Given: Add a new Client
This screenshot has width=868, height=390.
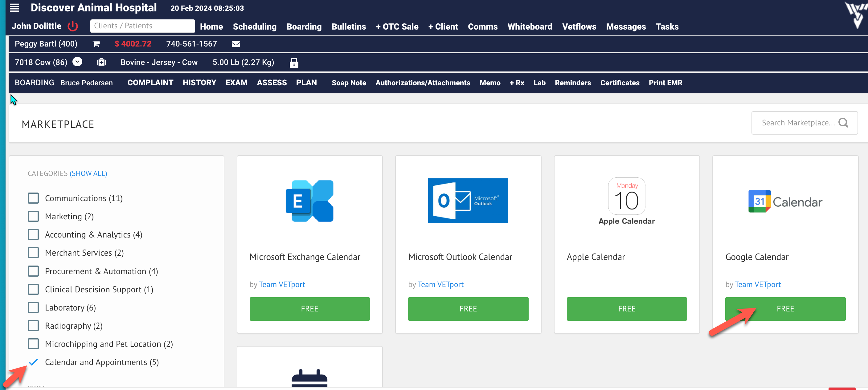Looking at the screenshot, I should tap(443, 26).
